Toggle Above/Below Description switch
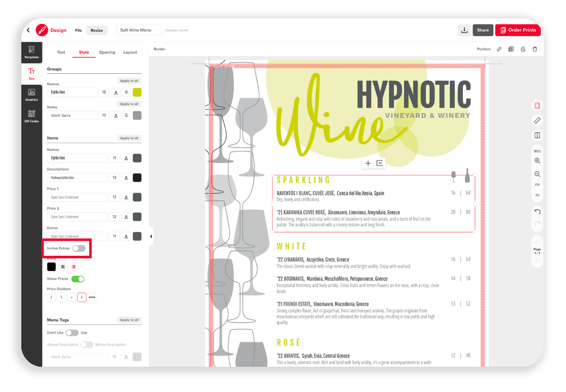 (x=87, y=345)
